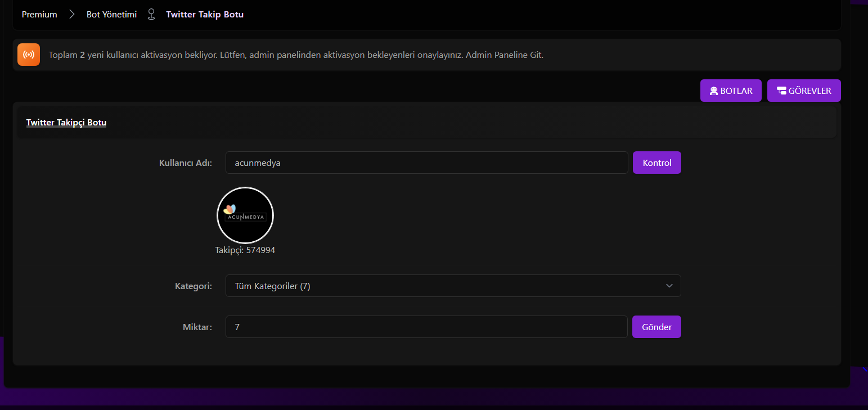The width and height of the screenshot is (868, 410).
Task: Click the Gönder button
Action: [656, 327]
